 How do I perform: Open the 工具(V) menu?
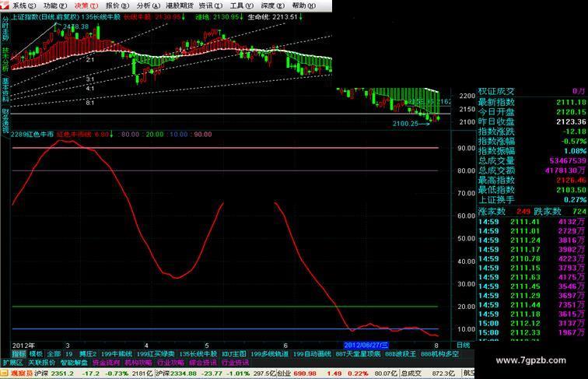coord(242,5)
